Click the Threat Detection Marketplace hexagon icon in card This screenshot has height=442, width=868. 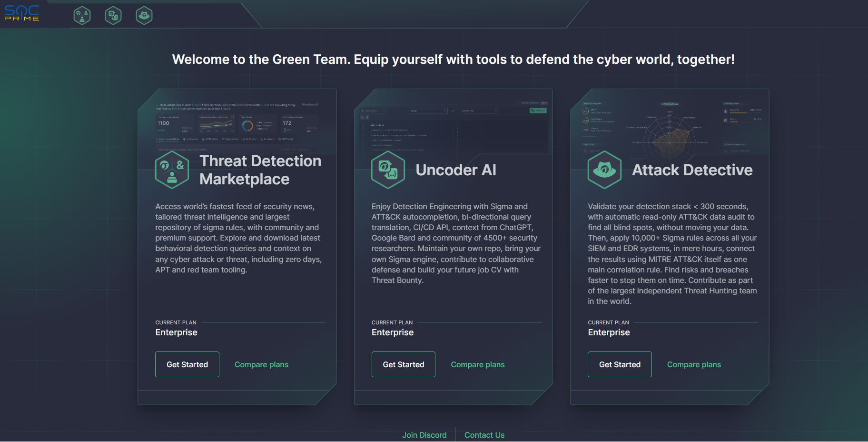[x=172, y=170]
